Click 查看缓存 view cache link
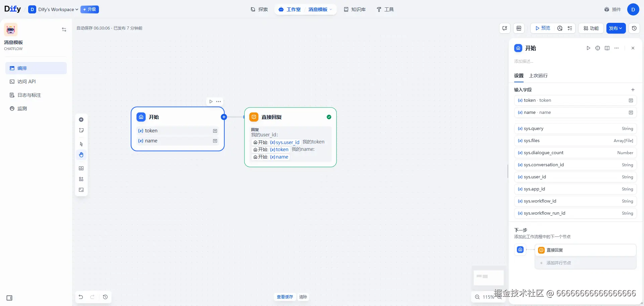644x306 pixels. [x=285, y=297]
